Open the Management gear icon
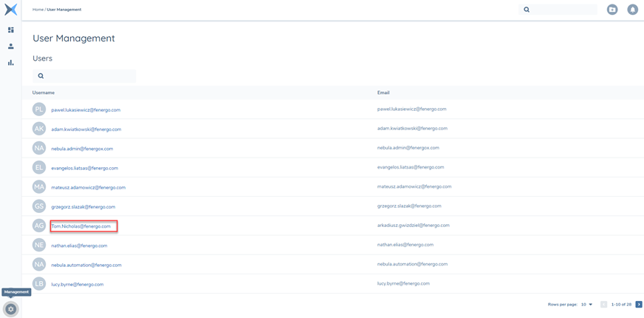Screen dimensions: 644x318 coord(10,309)
